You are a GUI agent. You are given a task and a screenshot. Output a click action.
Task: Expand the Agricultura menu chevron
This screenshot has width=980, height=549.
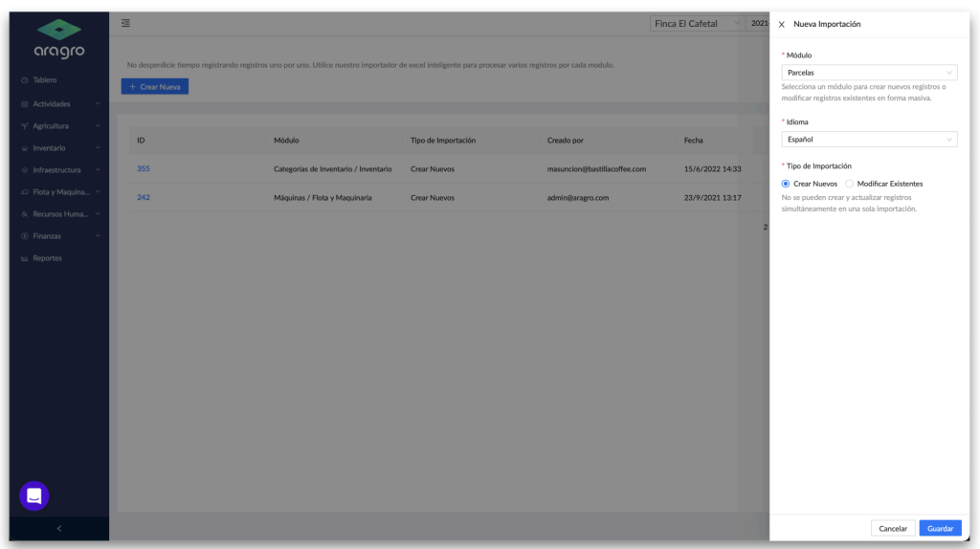(98, 125)
